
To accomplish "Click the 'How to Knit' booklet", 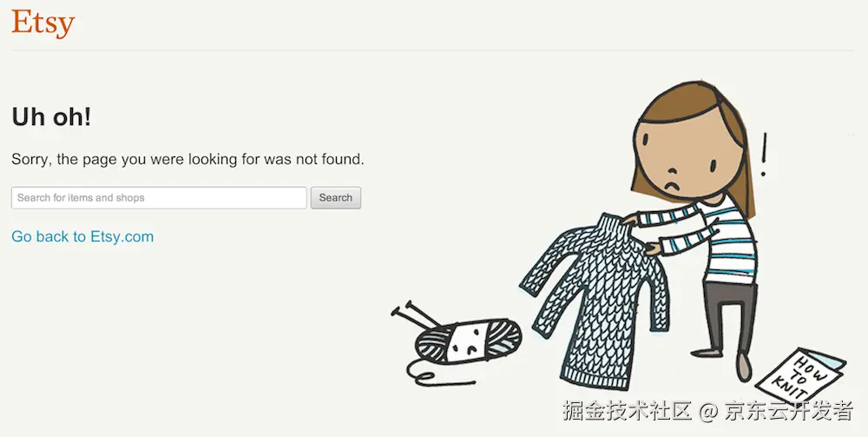I will coord(801,375).
